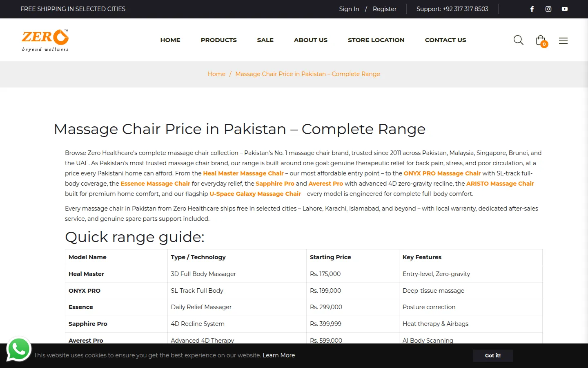Screen dimensions: 588x368
Task: Open the SALE menu item
Action: 265,40
